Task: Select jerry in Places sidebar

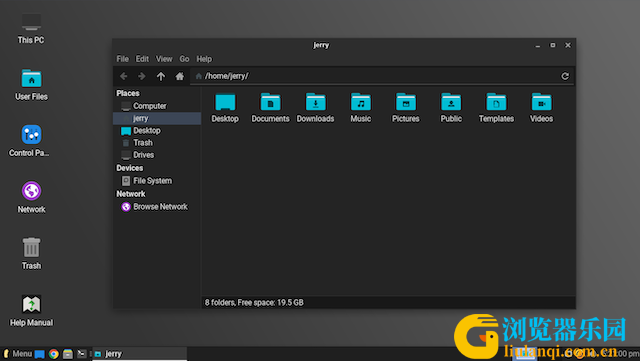Action: [x=157, y=118]
